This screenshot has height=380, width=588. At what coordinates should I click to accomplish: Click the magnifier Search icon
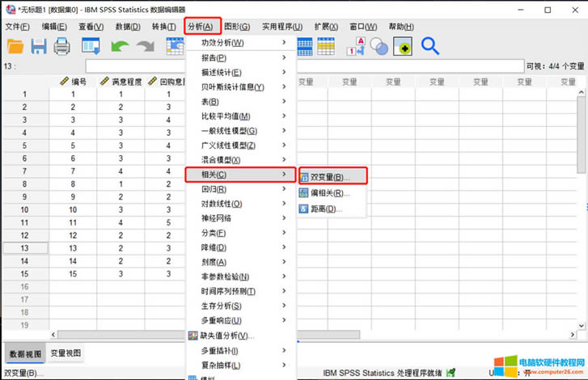point(429,48)
